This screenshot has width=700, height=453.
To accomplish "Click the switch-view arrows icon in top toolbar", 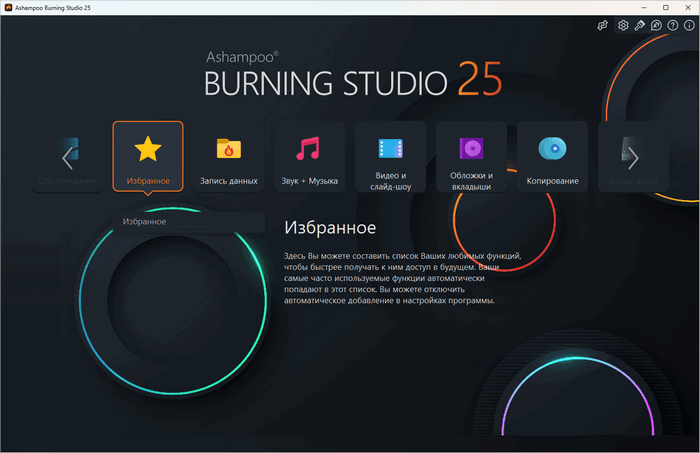I will pos(603,25).
